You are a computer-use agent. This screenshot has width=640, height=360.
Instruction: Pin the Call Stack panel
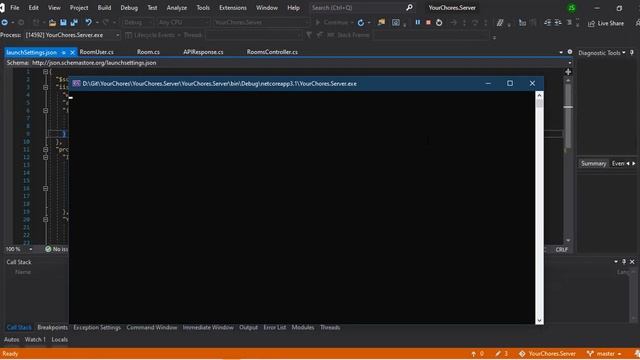point(624,262)
